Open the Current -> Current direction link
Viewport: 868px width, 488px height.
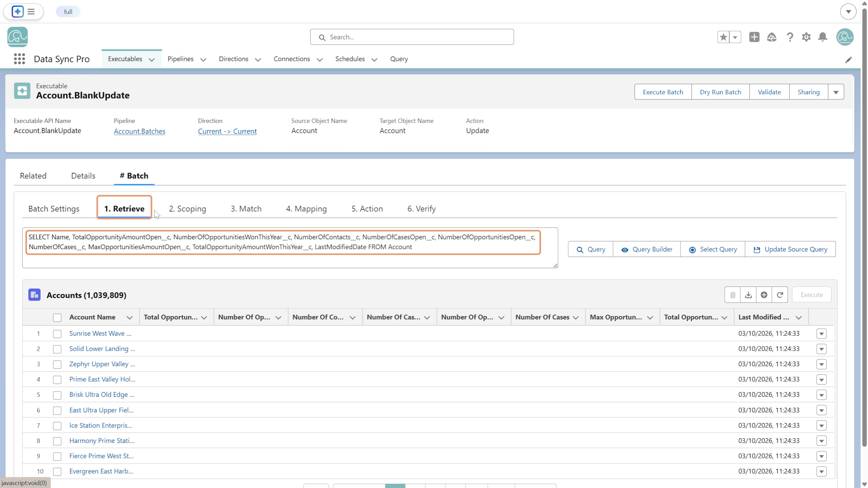click(227, 131)
